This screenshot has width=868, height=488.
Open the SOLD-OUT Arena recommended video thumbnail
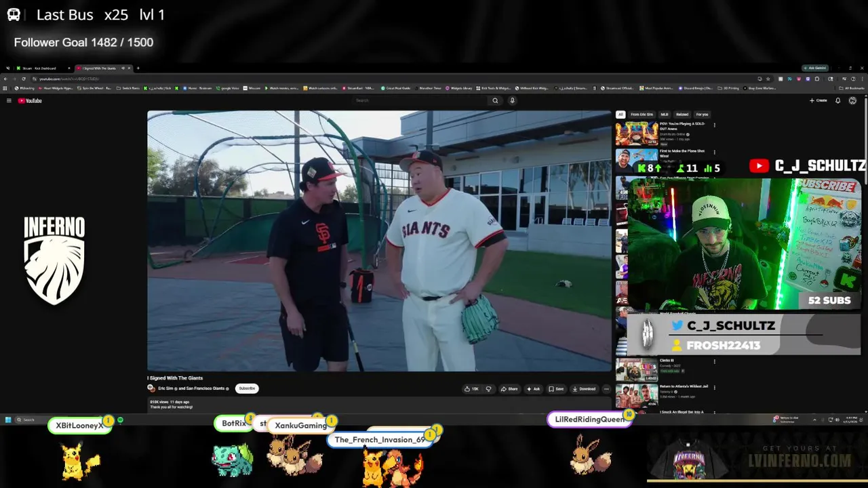[637, 134]
